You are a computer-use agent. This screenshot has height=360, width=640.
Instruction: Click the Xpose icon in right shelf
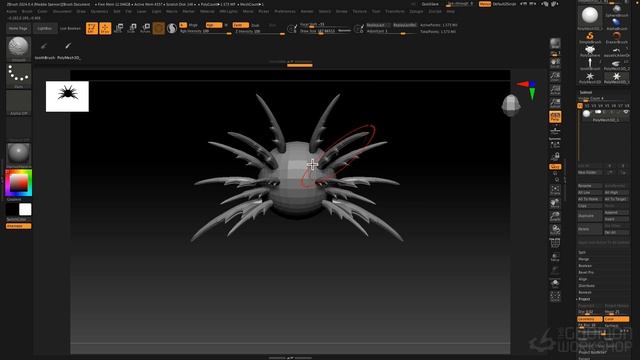(555, 297)
